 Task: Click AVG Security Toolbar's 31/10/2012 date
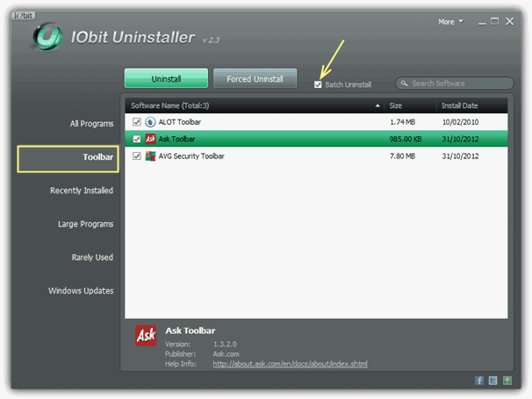point(460,156)
